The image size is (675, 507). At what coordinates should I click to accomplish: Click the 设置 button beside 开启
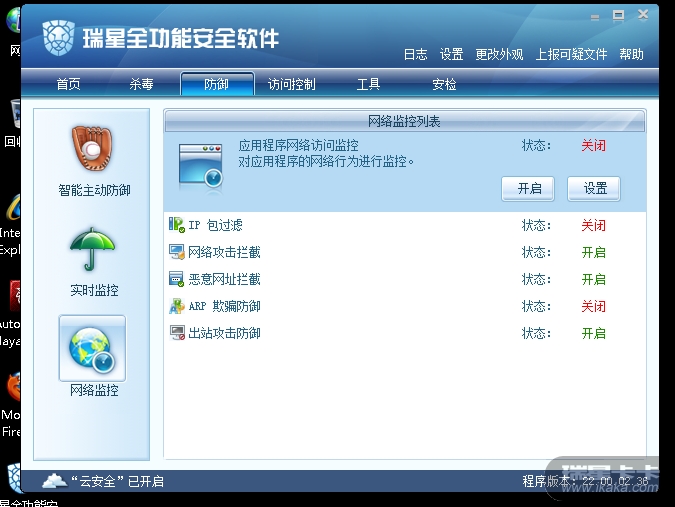[x=594, y=189]
